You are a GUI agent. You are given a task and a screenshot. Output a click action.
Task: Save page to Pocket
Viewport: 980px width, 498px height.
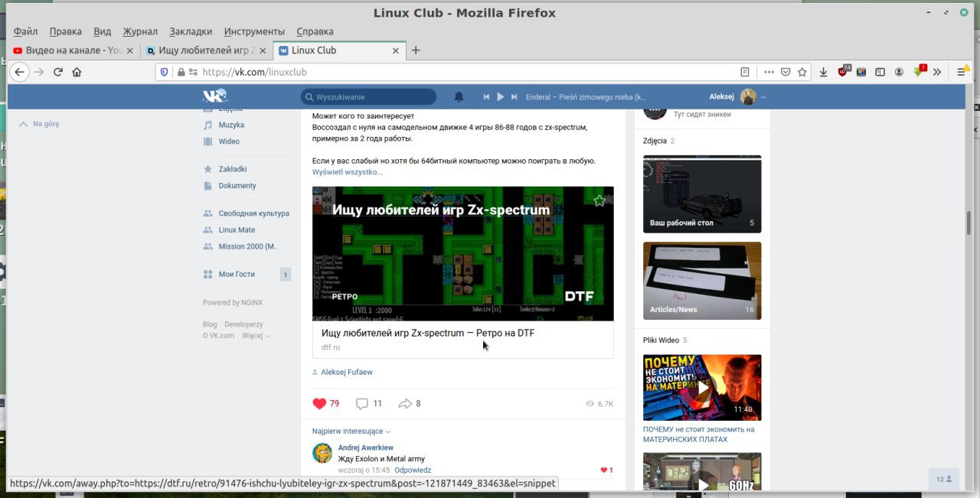[x=786, y=72]
